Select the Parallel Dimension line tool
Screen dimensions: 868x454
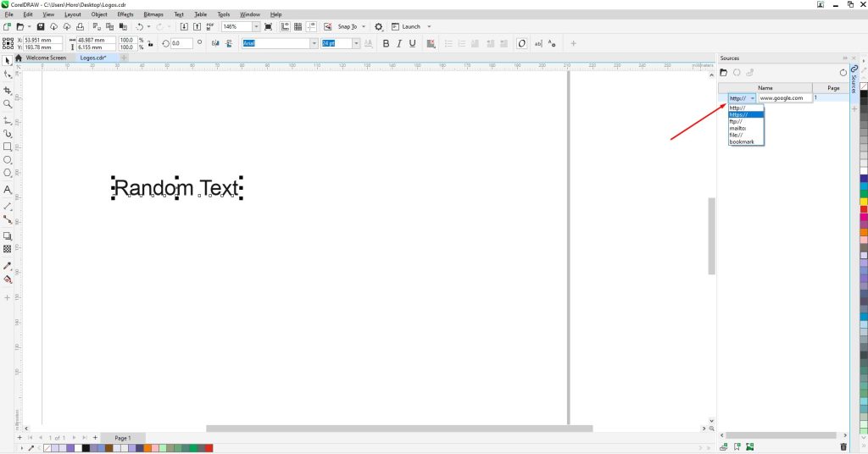tap(7, 206)
